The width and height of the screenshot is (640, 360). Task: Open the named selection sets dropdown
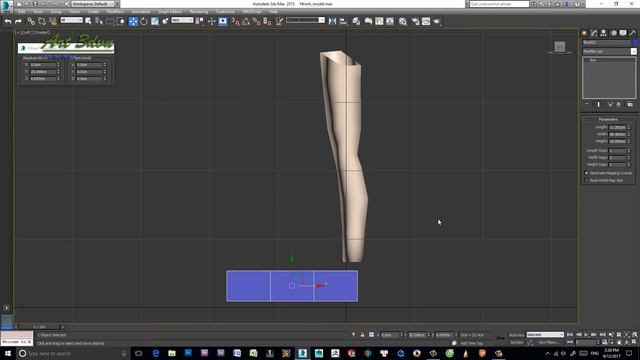(x=305, y=20)
